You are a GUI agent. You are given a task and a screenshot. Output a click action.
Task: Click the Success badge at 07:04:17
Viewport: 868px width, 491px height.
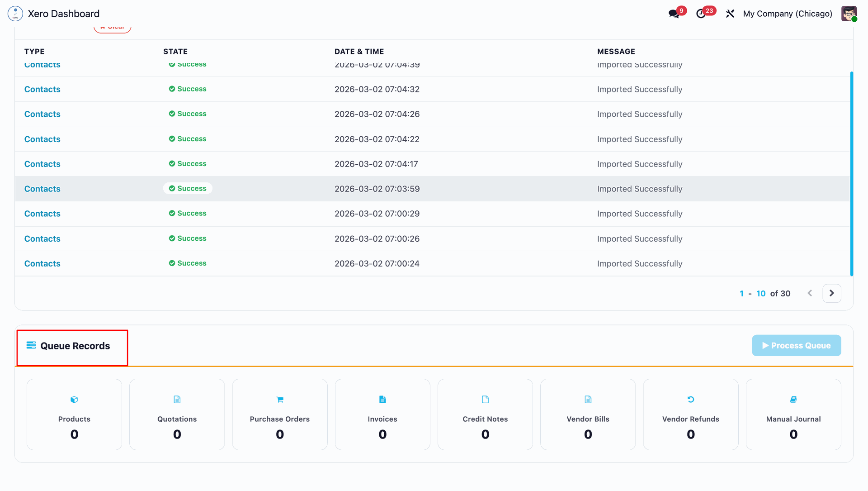pyautogui.click(x=188, y=164)
